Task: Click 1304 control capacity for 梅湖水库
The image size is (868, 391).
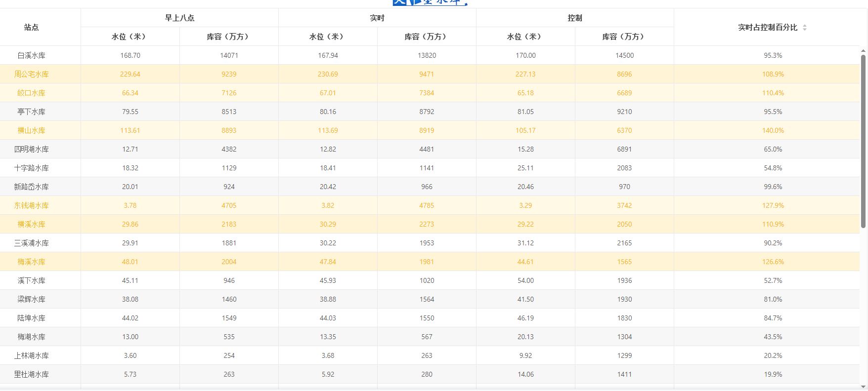Action: pyautogui.click(x=624, y=337)
